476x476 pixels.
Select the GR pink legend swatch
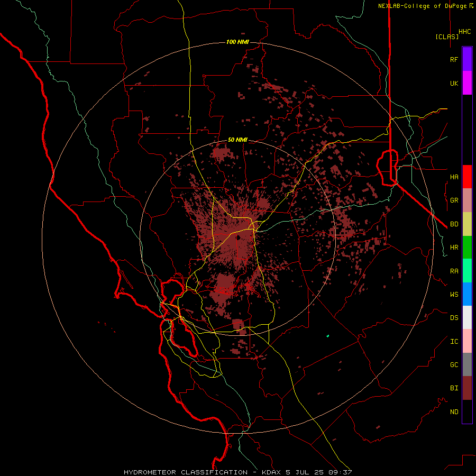pyautogui.click(x=467, y=200)
